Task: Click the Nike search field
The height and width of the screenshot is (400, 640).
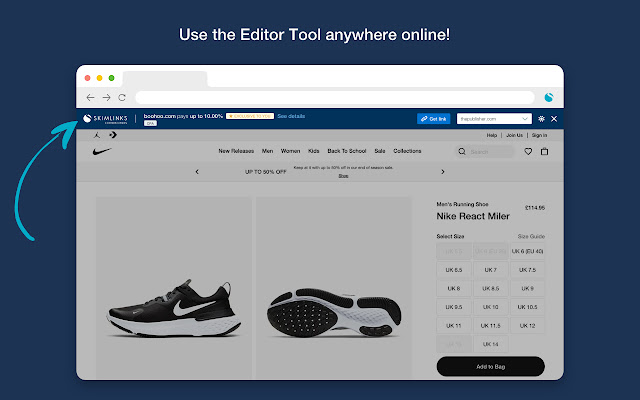Action: [484, 152]
